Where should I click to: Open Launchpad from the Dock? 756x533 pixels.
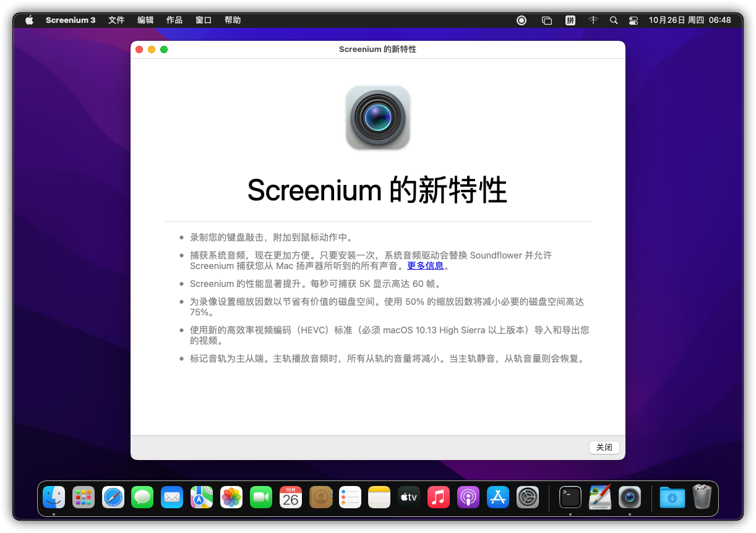84,497
